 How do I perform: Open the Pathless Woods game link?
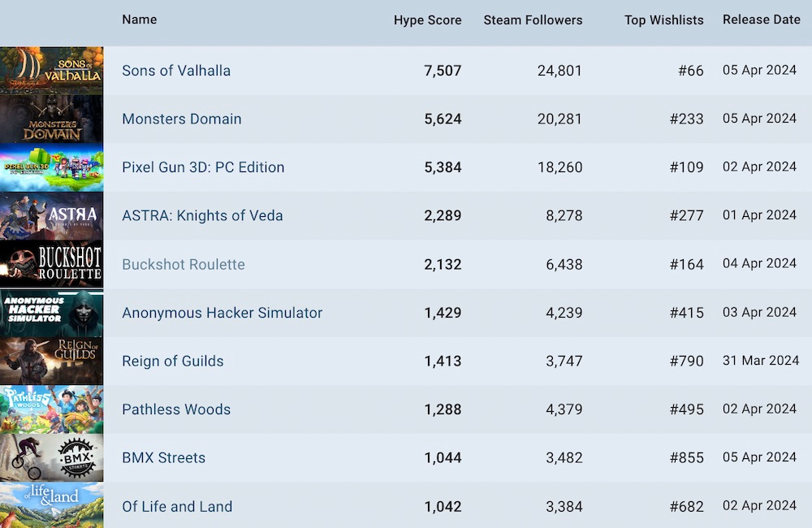(176, 409)
